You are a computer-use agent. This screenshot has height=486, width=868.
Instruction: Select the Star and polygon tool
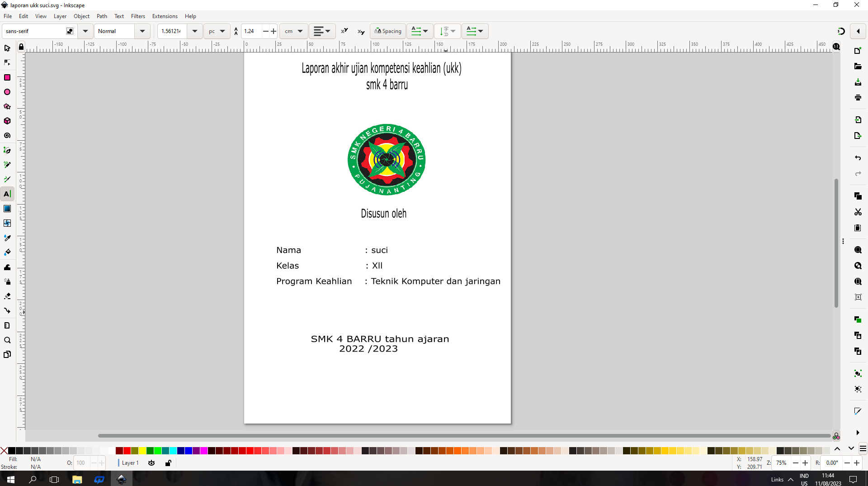tap(7, 106)
